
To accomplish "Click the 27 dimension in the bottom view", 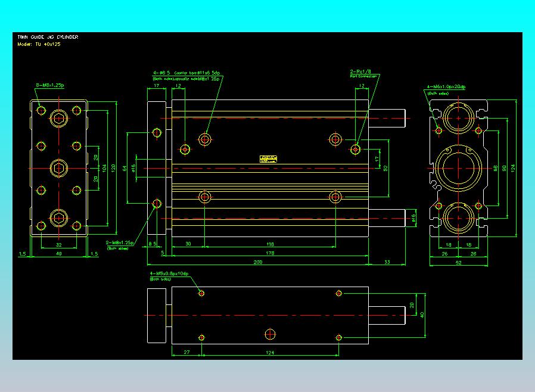I will point(186,352).
